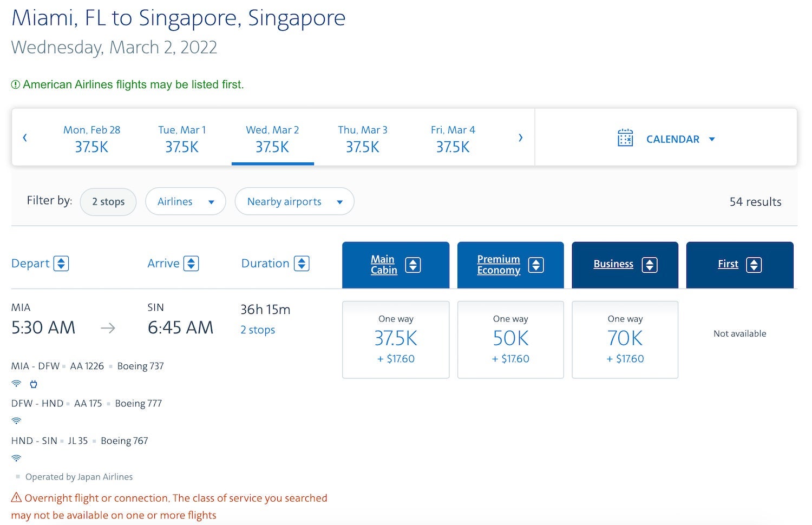Toggle the 2 stops filter
This screenshot has width=812, height=525.
click(x=108, y=201)
